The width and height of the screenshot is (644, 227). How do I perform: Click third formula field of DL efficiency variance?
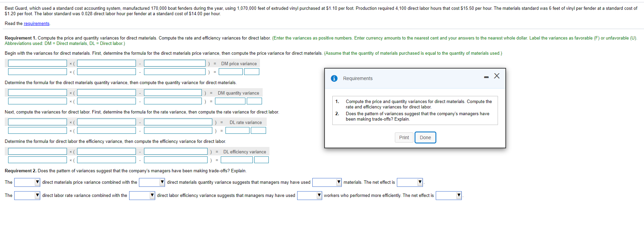tap(176, 151)
